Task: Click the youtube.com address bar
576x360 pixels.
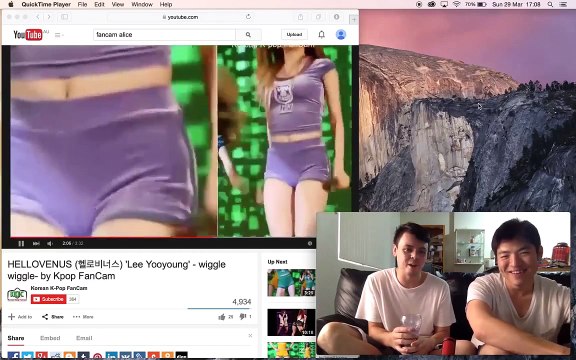Action: [x=180, y=17]
